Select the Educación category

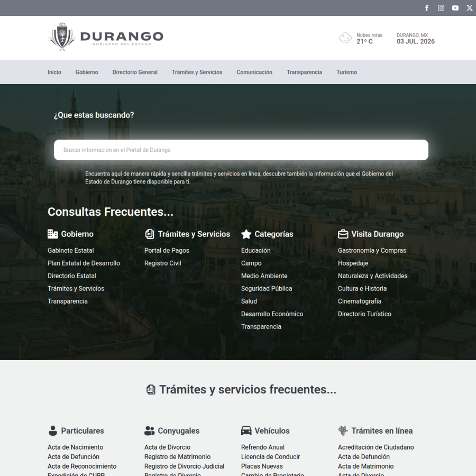pyautogui.click(x=255, y=251)
